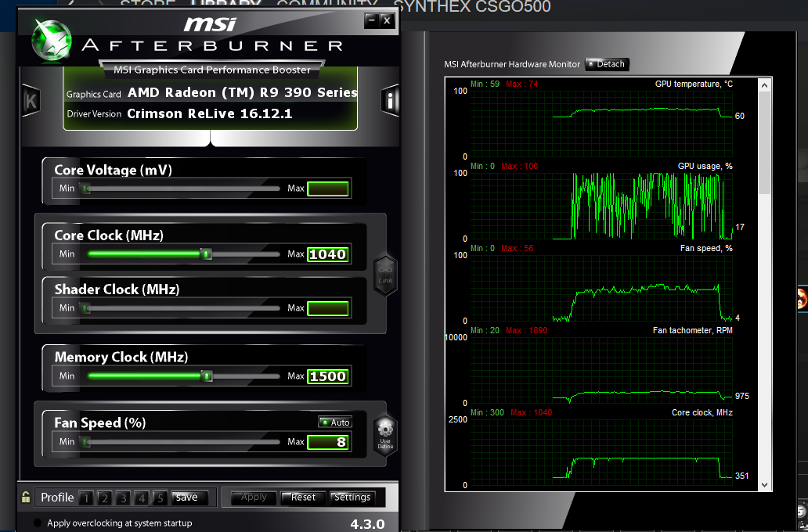Click the Core Voltage slider handle
The width and height of the screenshot is (808, 532).
[x=86, y=189]
